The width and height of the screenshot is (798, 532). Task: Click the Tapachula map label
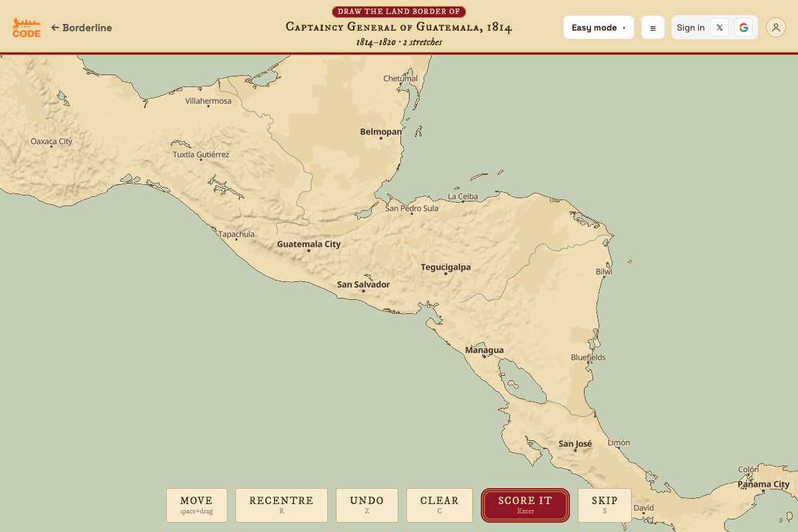pyautogui.click(x=237, y=234)
